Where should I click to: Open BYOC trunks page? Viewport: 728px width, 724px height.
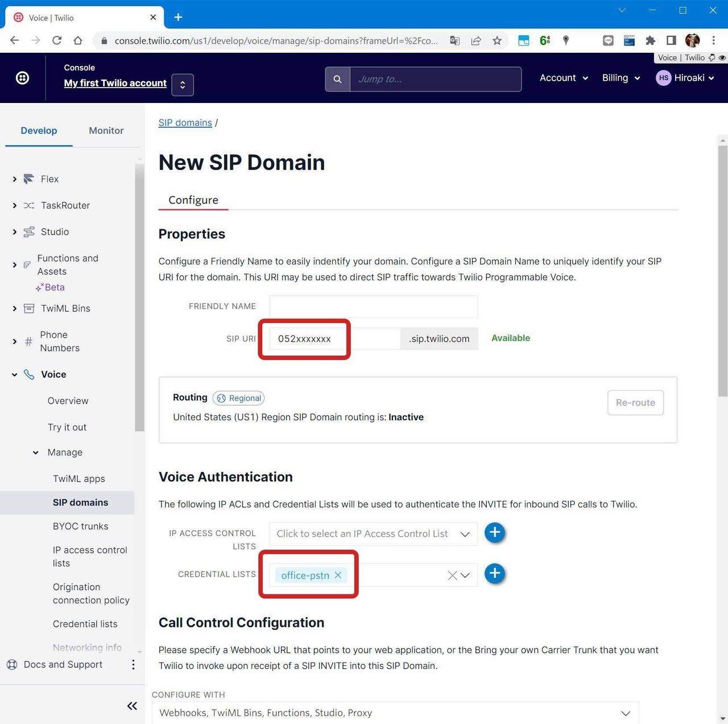pos(81,526)
